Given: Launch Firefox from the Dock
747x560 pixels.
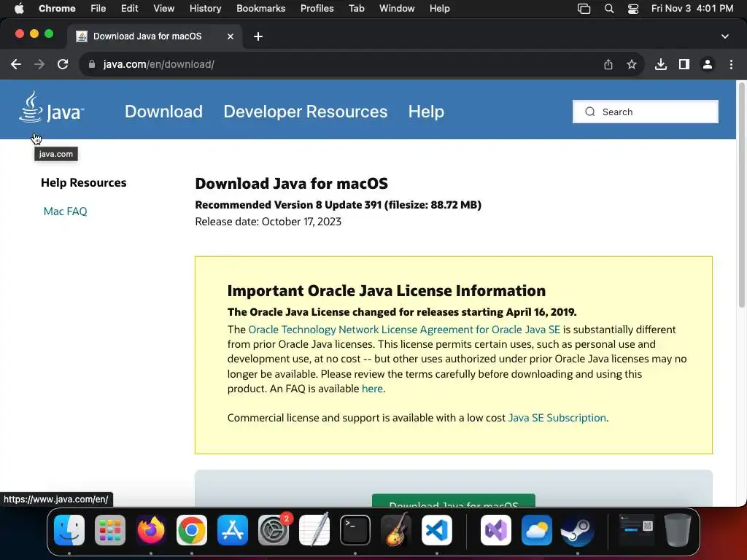Looking at the screenshot, I should tap(151, 530).
